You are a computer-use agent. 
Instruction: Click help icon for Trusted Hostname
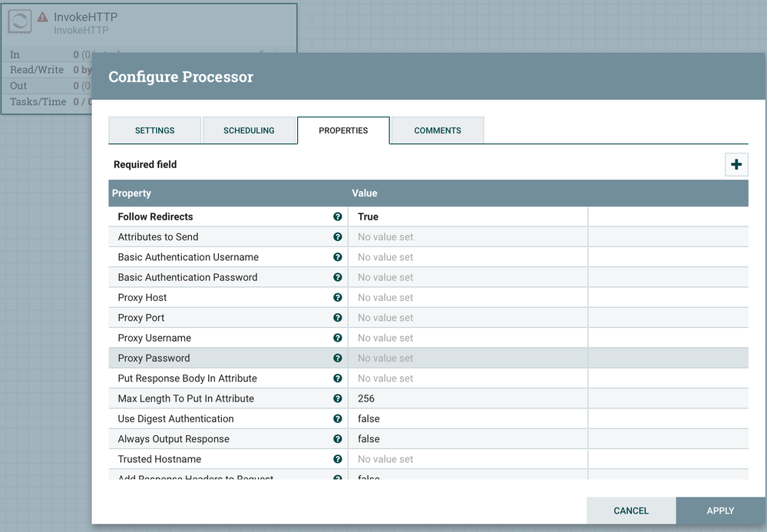[338, 459]
